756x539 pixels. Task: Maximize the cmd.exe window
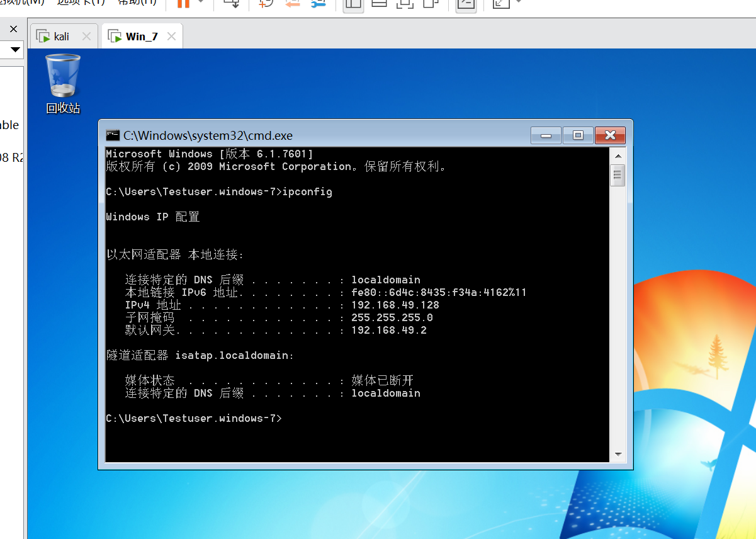coord(578,135)
